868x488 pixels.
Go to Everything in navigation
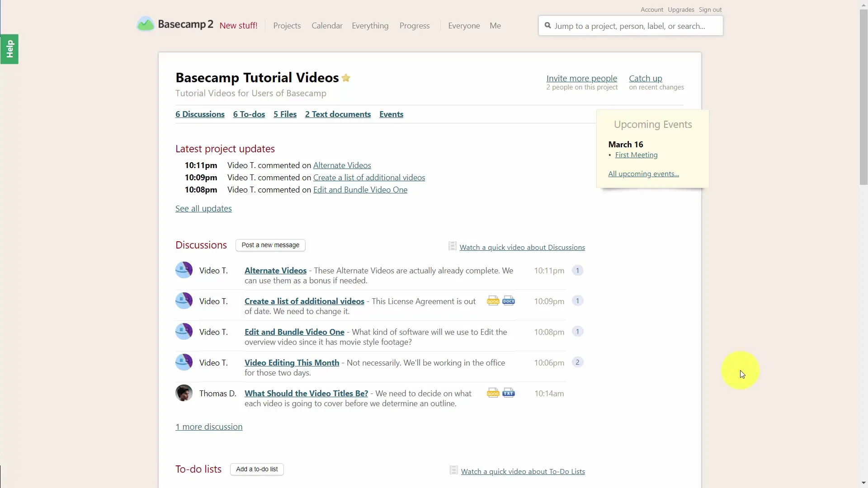[370, 26]
